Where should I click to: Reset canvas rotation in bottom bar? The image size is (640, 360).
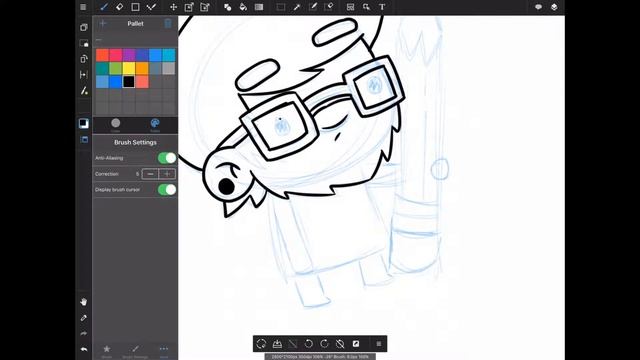coord(340,344)
